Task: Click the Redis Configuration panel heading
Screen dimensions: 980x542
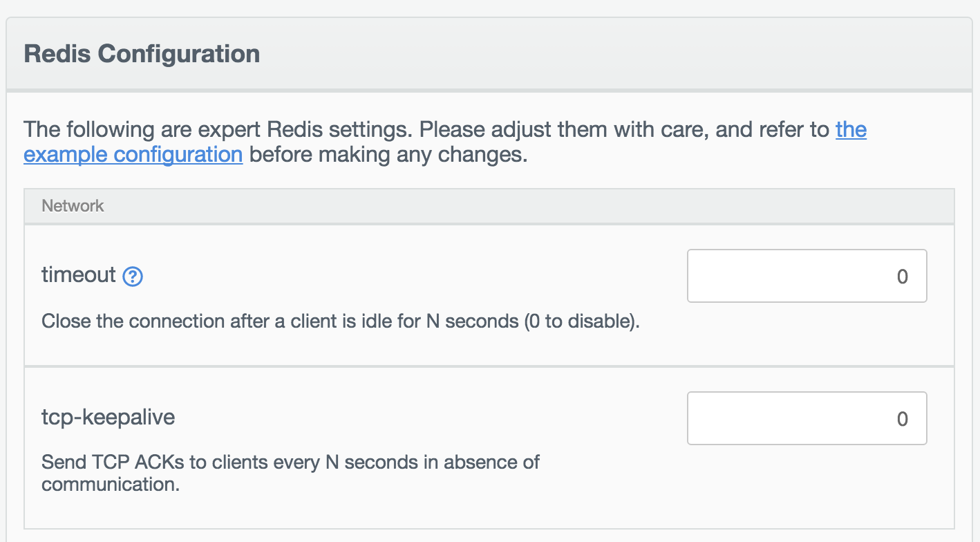Action: click(x=142, y=54)
